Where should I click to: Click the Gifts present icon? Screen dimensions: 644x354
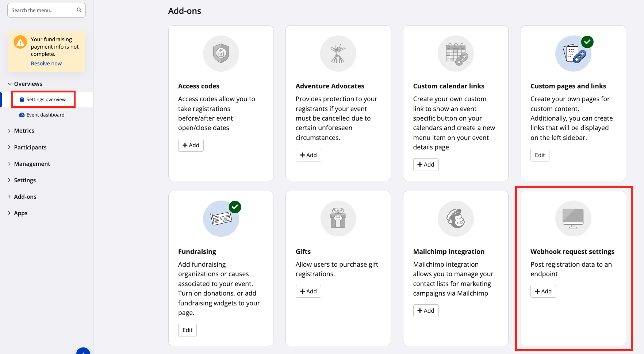(x=338, y=218)
